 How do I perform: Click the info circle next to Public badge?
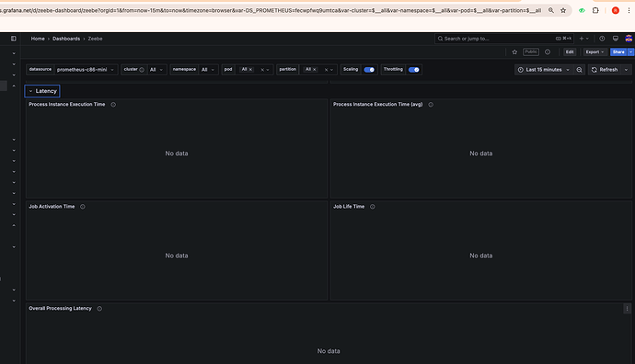click(548, 51)
